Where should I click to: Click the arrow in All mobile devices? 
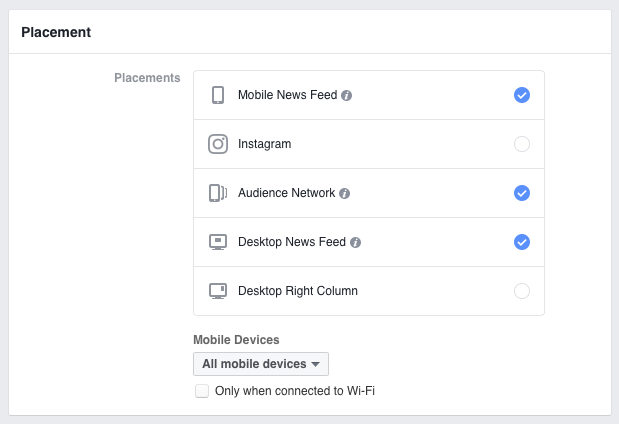tap(315, 364)
